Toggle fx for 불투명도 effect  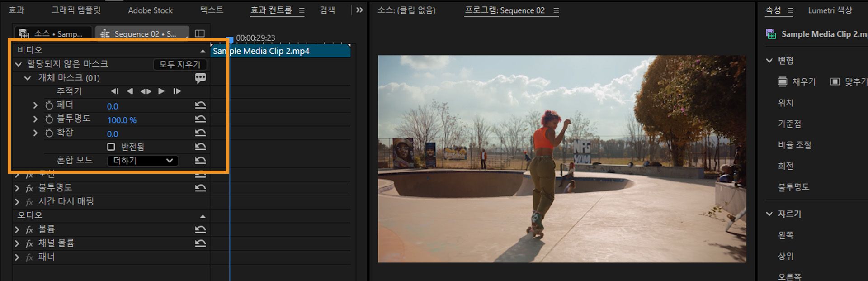pos(30,188)
